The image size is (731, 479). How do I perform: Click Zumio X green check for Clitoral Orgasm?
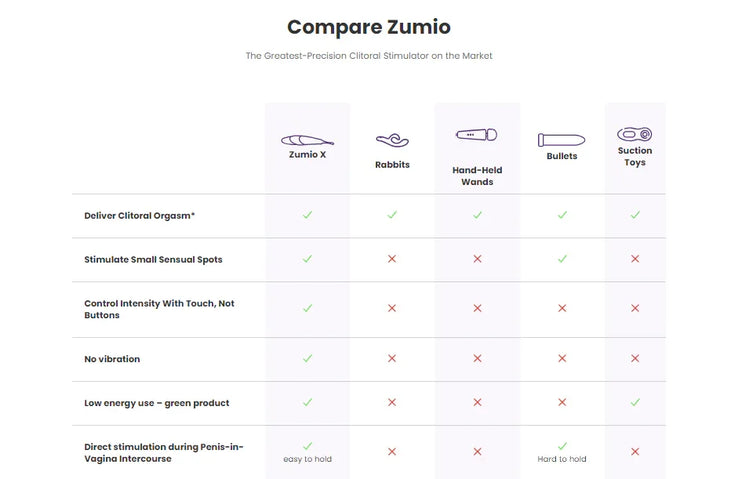307,215
